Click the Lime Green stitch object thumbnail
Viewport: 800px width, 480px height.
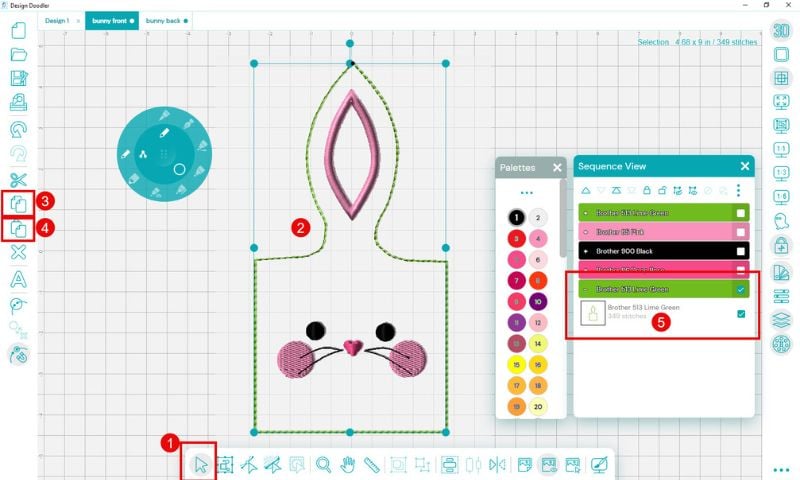point(594,314)
